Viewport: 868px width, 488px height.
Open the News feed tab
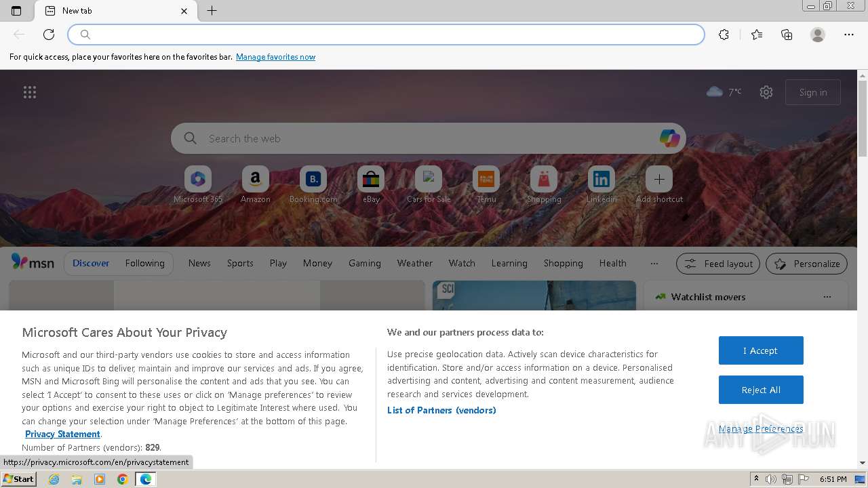[x=199, y=263]
